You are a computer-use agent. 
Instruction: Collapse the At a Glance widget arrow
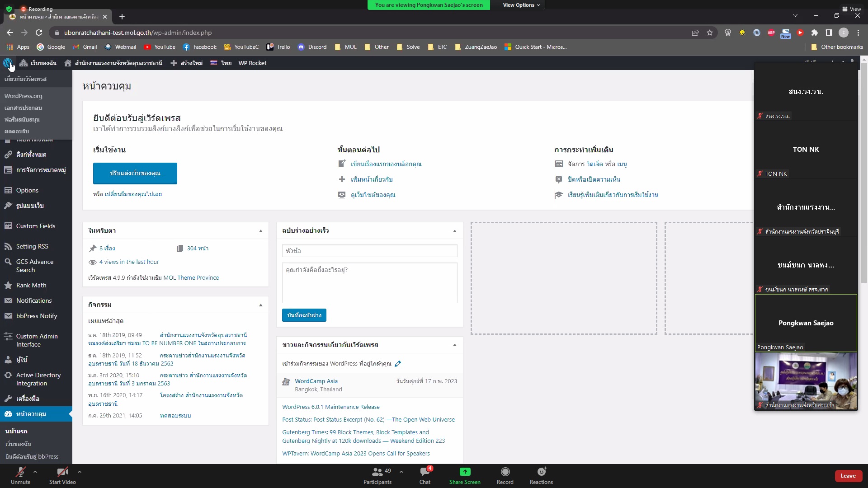tap(261, 231)
